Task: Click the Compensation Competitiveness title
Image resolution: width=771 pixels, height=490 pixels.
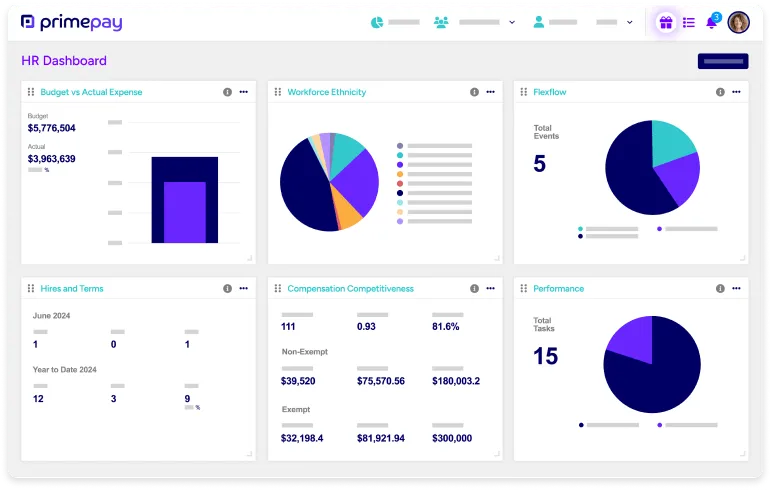Action: (351, 288)
